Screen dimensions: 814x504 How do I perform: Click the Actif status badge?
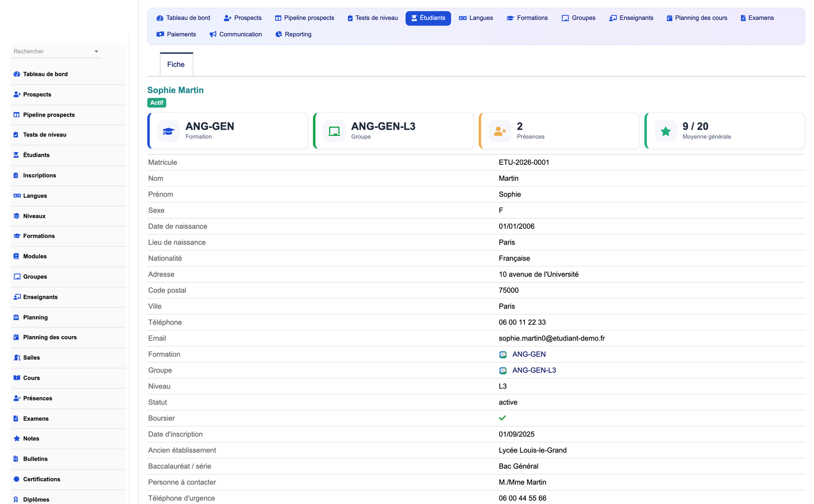pos(157,103)
